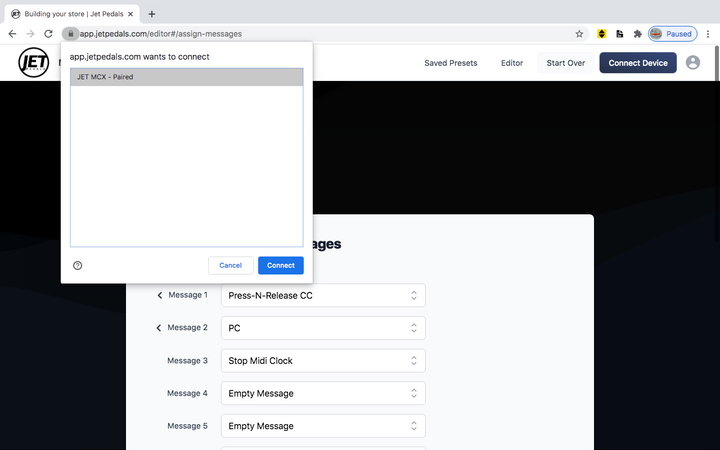The image size is (720, 450).
Task: Click the chevron beside Message 2
Action: [159, 328]
